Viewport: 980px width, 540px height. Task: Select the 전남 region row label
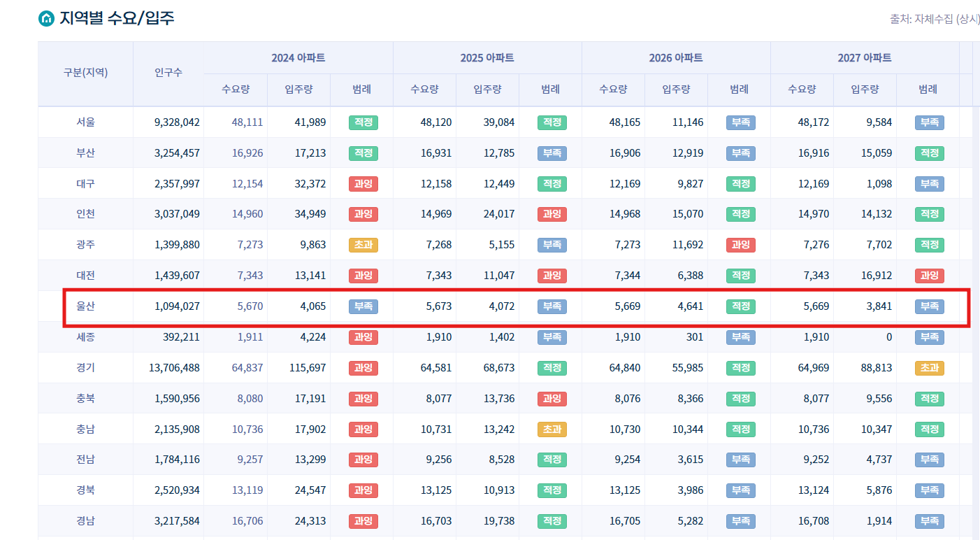(85, 460)
